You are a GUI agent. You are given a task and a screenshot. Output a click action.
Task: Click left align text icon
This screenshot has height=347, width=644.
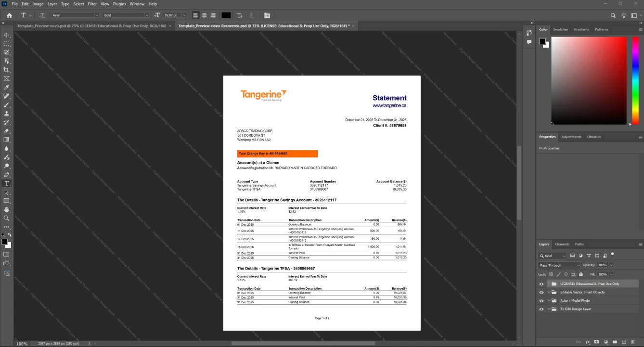[195, 15]
